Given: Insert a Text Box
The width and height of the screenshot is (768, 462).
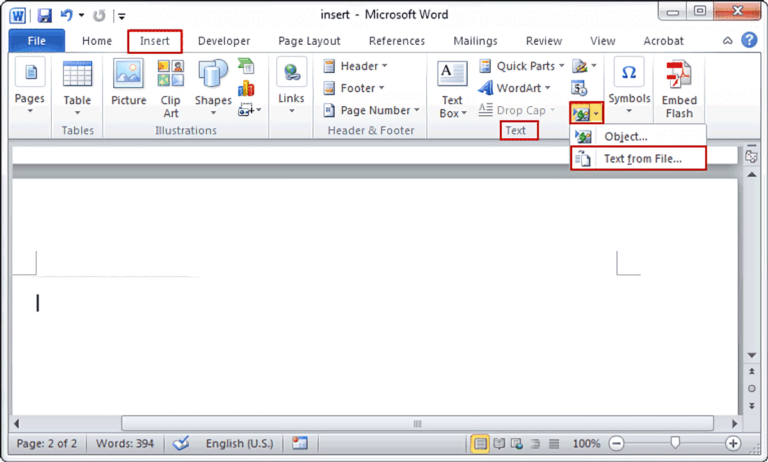Looking at the screenshot, I should 452,90.
